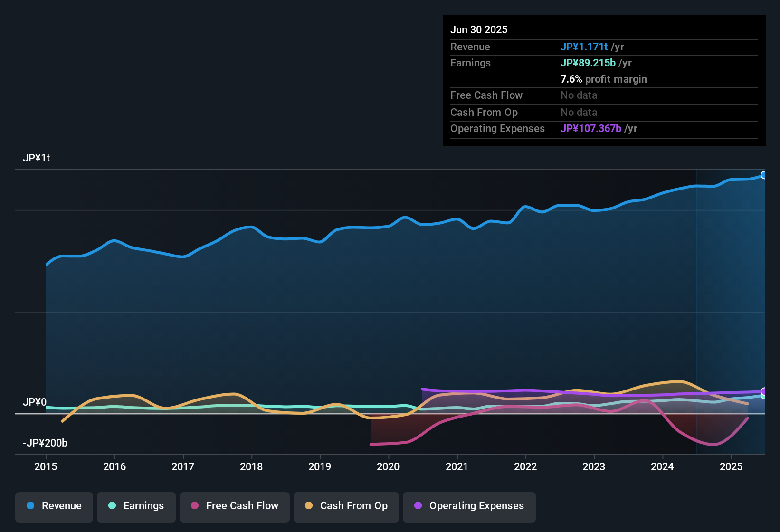Click the JP¥1.171t revenue value
The image size is (780, 532).
584,47
